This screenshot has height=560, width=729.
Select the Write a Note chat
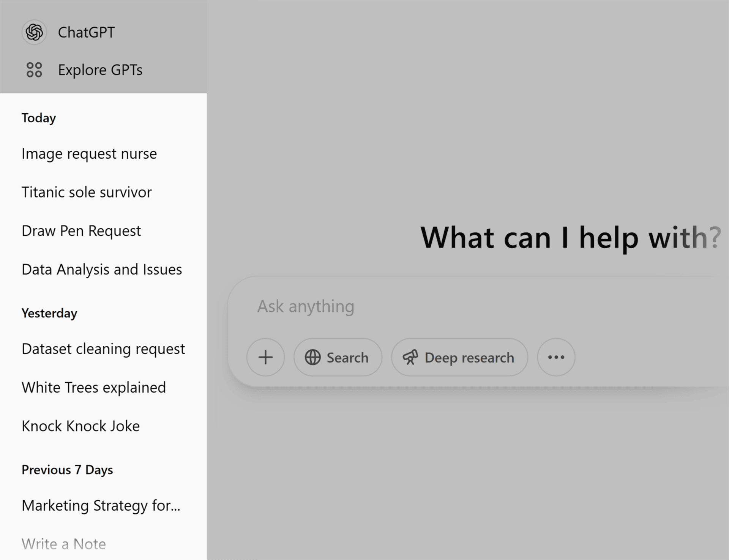click(x=64, y=544)
